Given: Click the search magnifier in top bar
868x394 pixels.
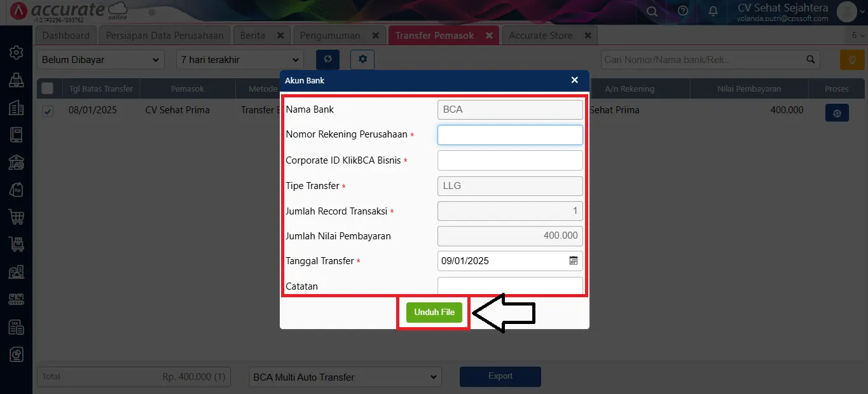Looking at the screenshot, I should point(652,11).
